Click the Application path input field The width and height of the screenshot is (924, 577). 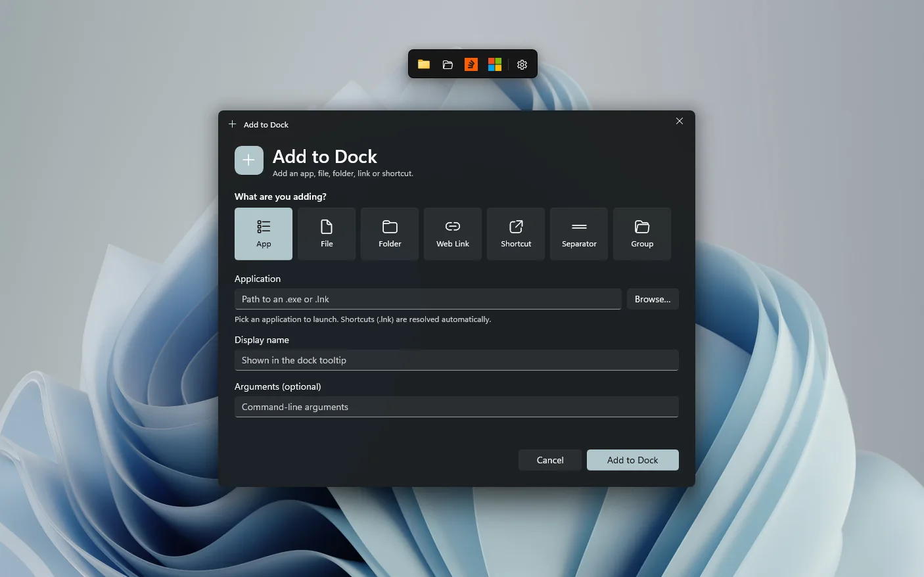[428, 299]
